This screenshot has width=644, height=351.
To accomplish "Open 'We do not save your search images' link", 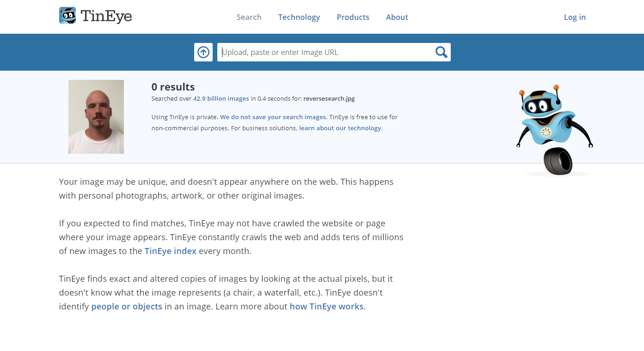I will [x=273, y=117].
